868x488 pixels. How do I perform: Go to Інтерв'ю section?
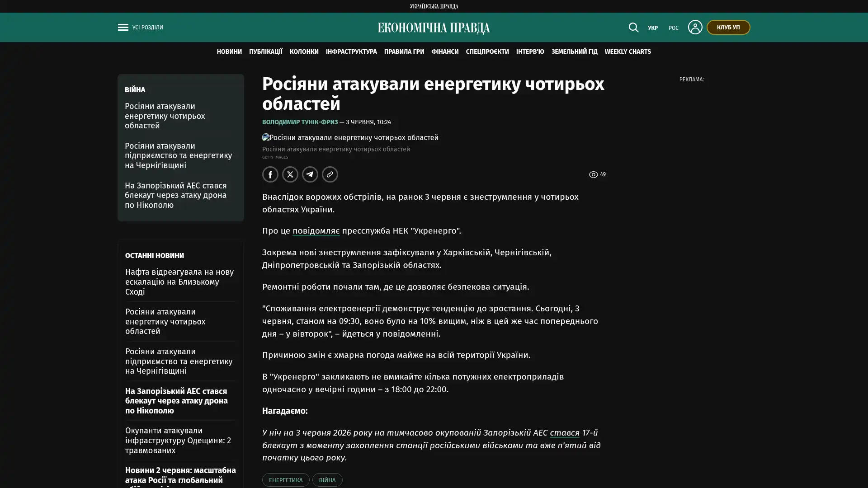click(530, 52)
